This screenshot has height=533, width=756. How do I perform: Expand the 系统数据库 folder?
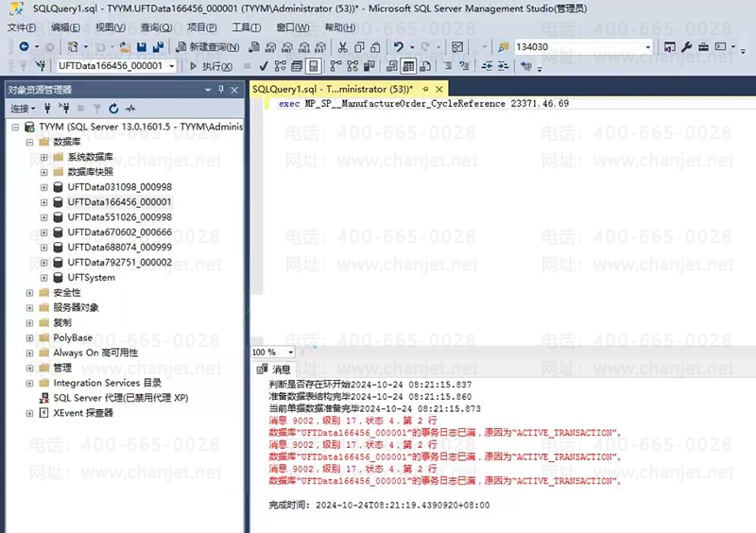coord(43,157)
